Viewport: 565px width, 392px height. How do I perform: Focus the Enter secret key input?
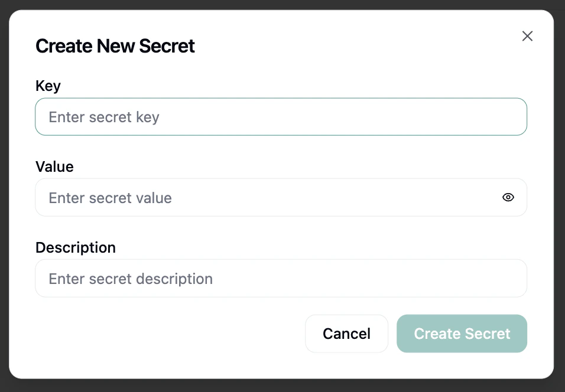click(x=236, y=116)
